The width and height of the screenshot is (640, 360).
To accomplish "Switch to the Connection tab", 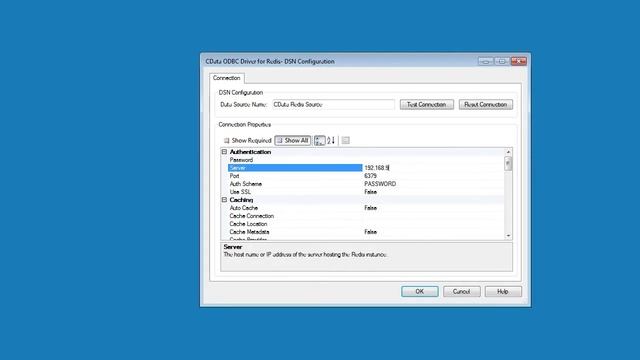I will (x=227, y=78).
